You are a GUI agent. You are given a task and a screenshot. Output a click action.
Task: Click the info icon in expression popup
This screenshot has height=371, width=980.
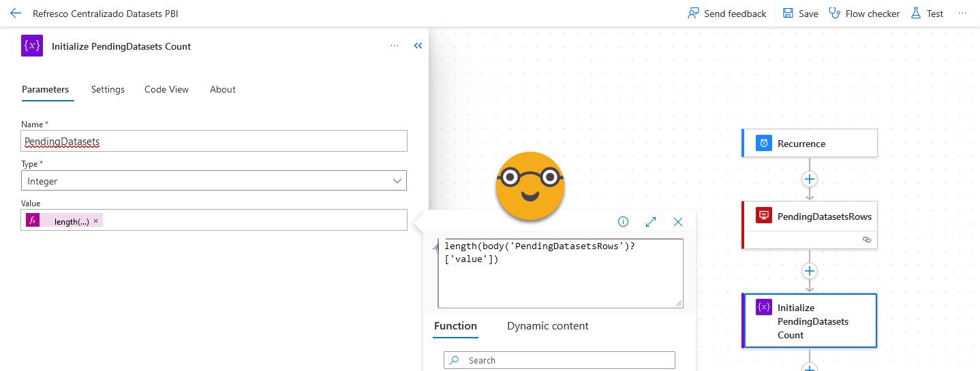623,222
